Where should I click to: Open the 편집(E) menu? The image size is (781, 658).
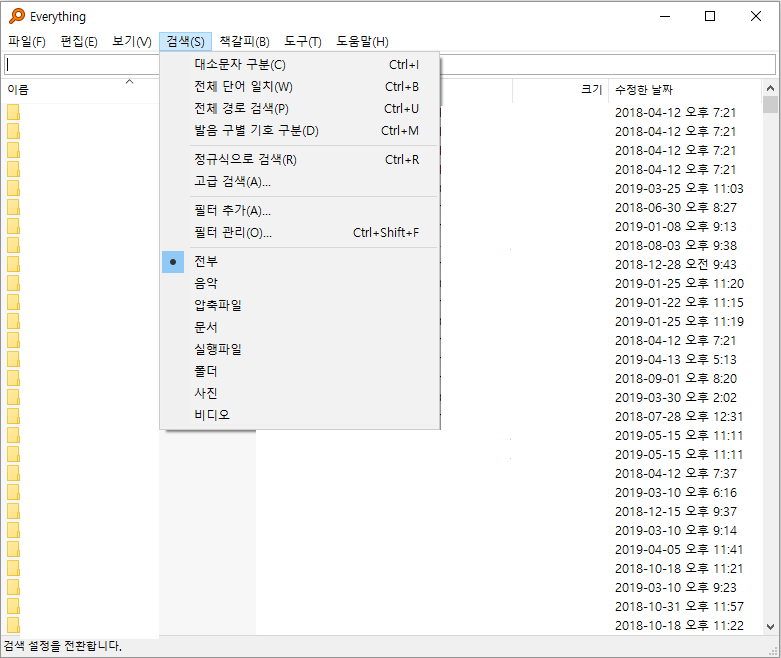[x=79, y=41]
